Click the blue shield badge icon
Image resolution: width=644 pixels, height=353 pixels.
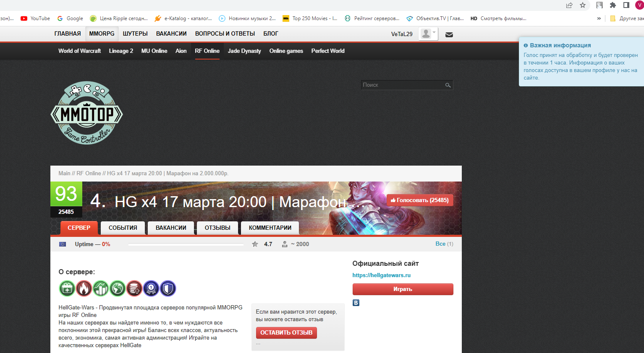point(168,288)
